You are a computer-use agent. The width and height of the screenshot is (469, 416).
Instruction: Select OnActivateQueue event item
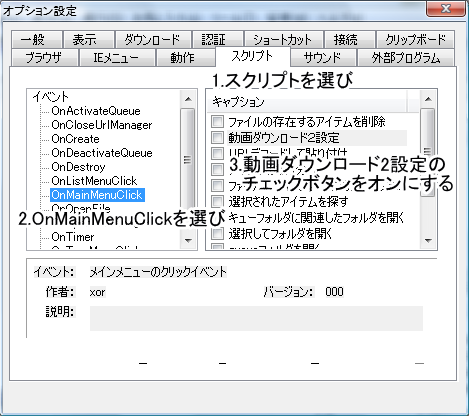(96, 111)
